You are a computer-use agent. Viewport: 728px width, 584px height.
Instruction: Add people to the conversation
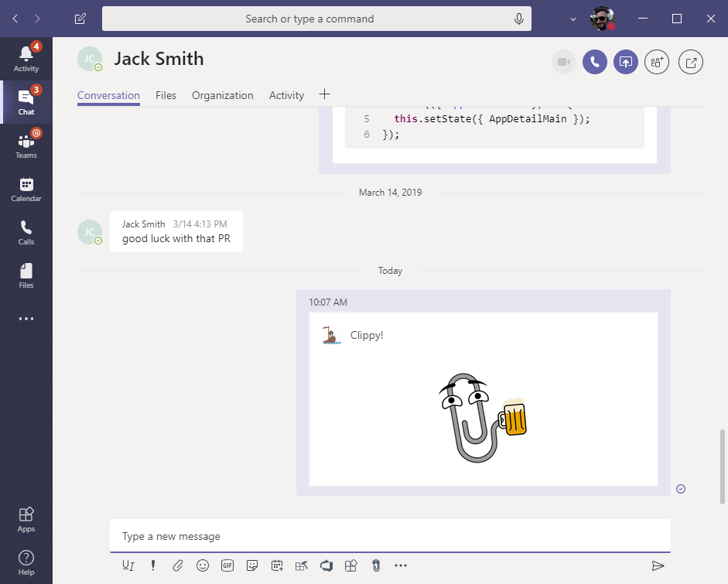click(x=656, y=61)
